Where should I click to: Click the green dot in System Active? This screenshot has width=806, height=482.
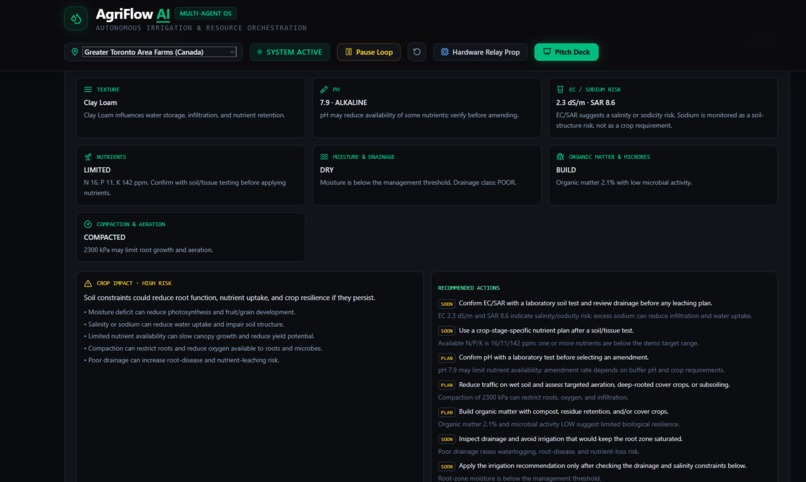[x=260, y=52]
